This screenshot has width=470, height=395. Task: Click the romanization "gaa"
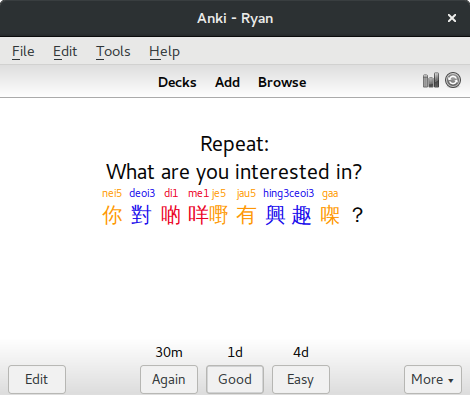330,194
